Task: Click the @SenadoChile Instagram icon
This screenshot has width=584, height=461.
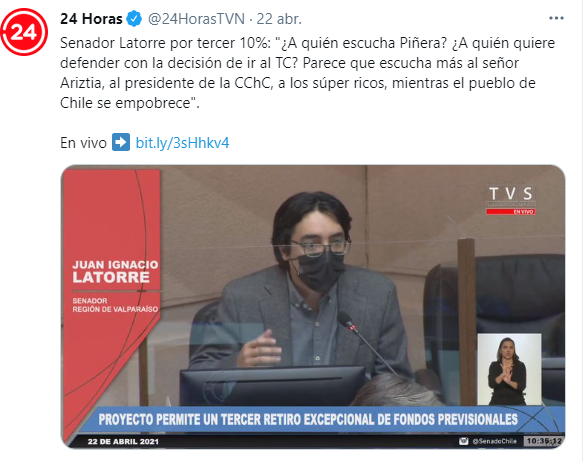Action: coord(463,441)
